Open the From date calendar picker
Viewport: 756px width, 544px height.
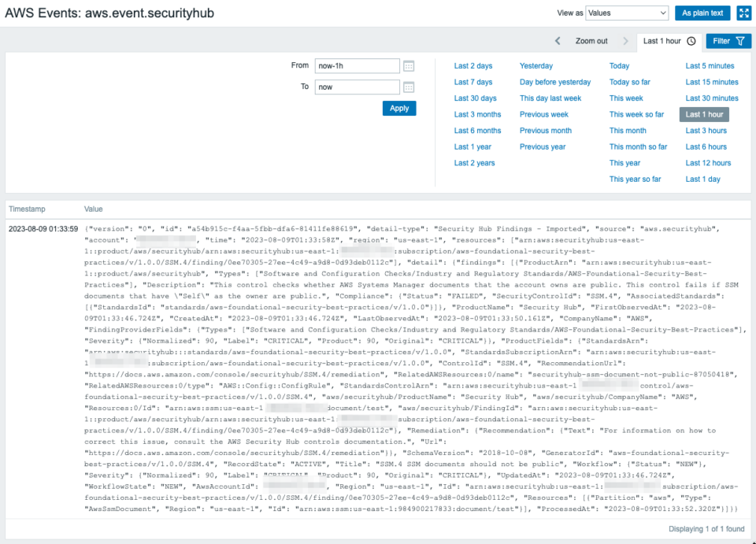click(408, 65)
